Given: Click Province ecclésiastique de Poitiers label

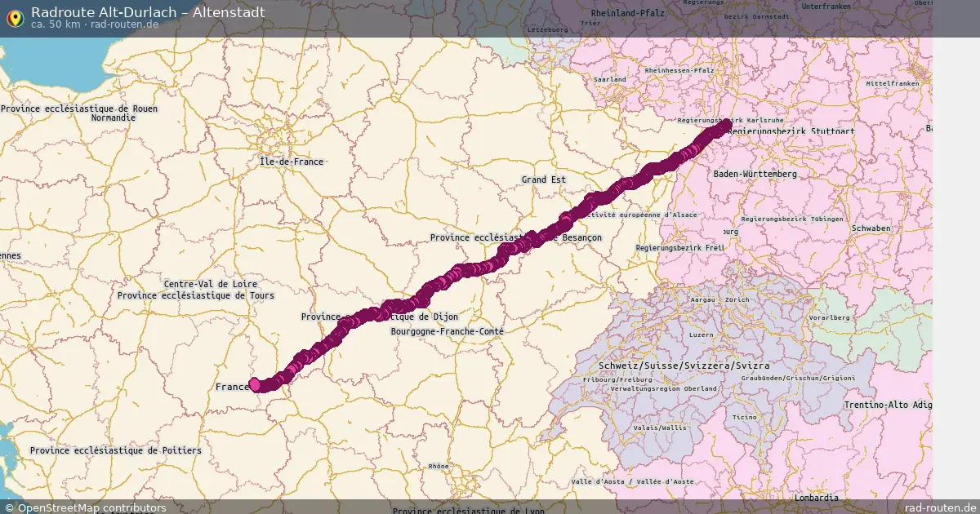Looking at the screenshot, I should [x=115, y=450].
